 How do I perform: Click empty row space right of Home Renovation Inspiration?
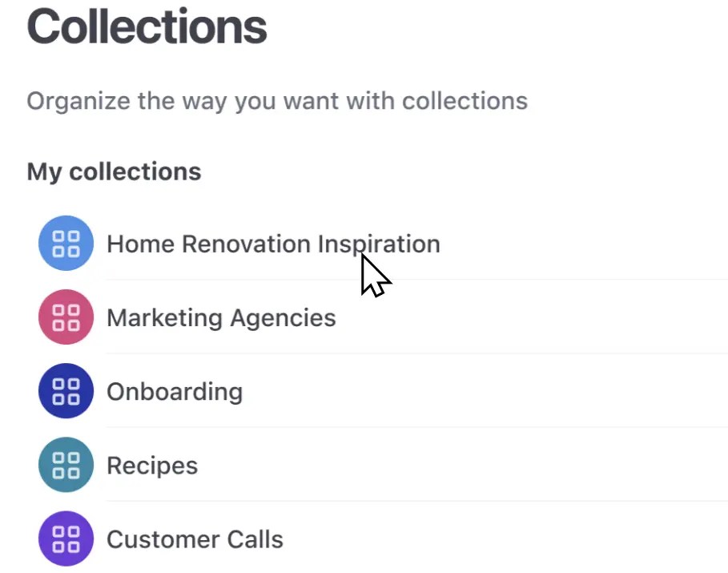tap(585, 244)
